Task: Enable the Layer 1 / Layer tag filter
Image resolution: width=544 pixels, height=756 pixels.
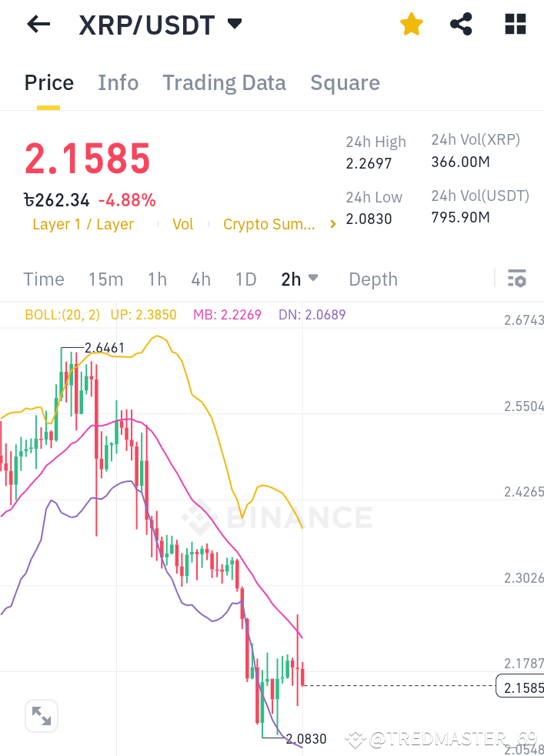Action: click(82, 224)
